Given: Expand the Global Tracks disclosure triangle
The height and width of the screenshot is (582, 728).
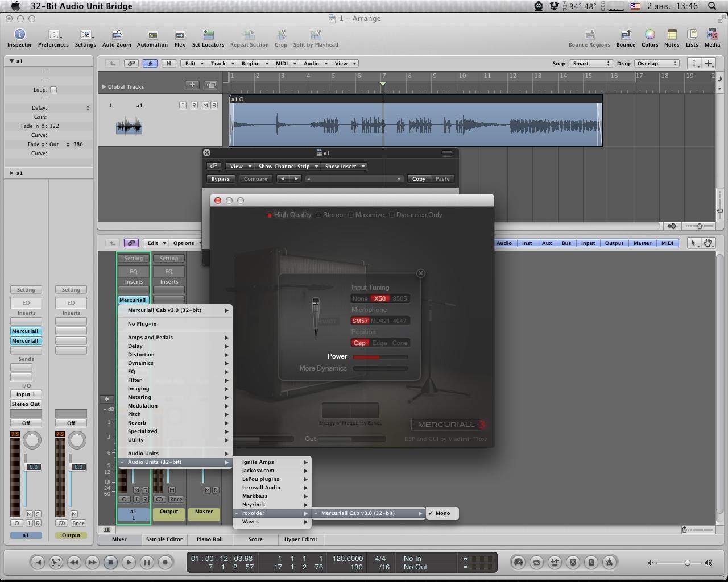Looking at the screenshot, I should (104, 87).
